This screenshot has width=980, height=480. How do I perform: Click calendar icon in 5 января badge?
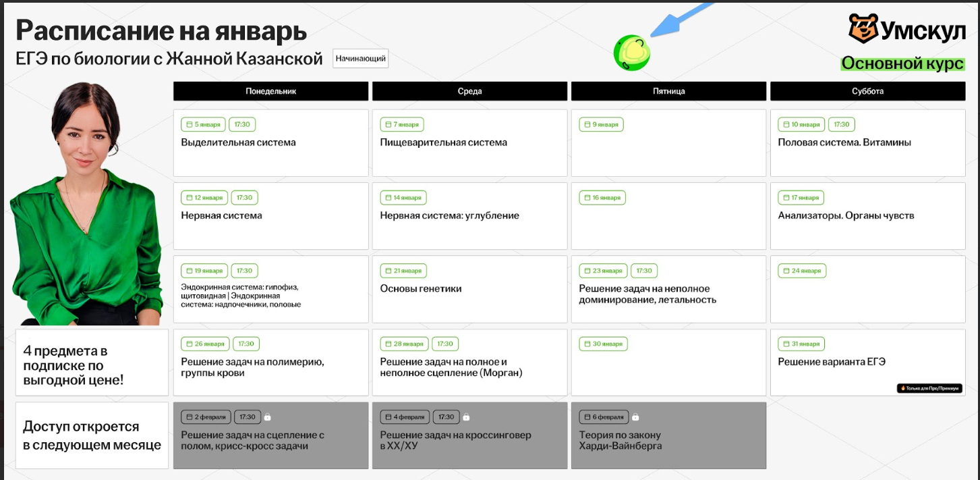[189, 125]
